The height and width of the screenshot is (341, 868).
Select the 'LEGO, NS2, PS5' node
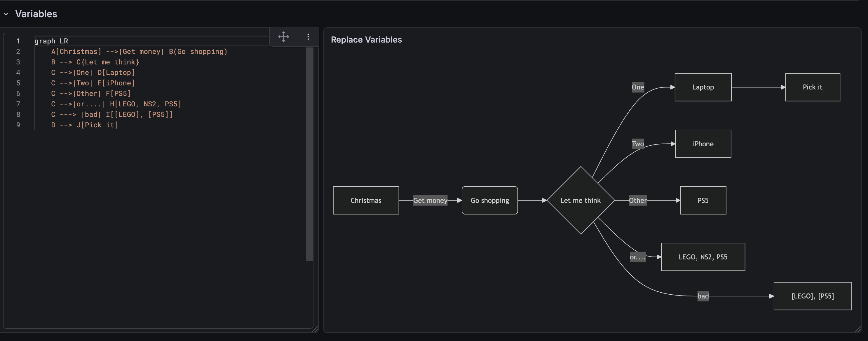pyautogui.click(x=703, y=257)
